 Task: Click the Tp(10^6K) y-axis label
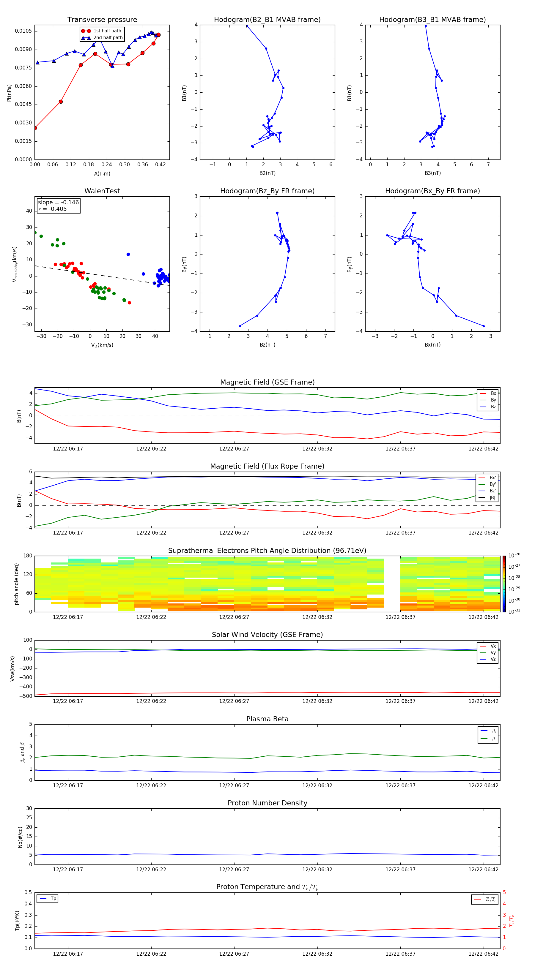(17, 921)
